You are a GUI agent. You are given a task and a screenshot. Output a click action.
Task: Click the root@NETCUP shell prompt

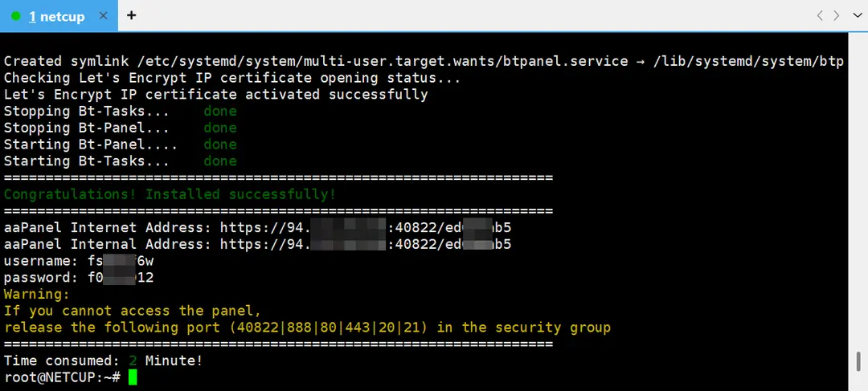point(61,377)
